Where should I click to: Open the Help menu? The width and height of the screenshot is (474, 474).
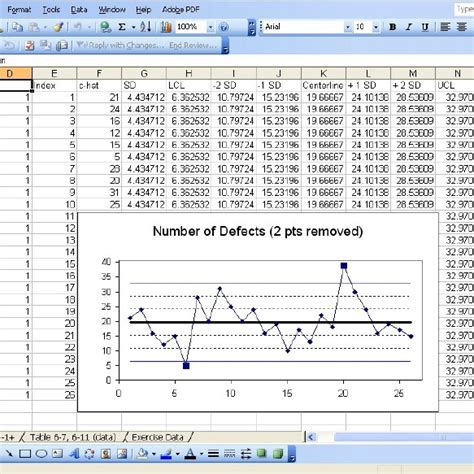point(143,10)
